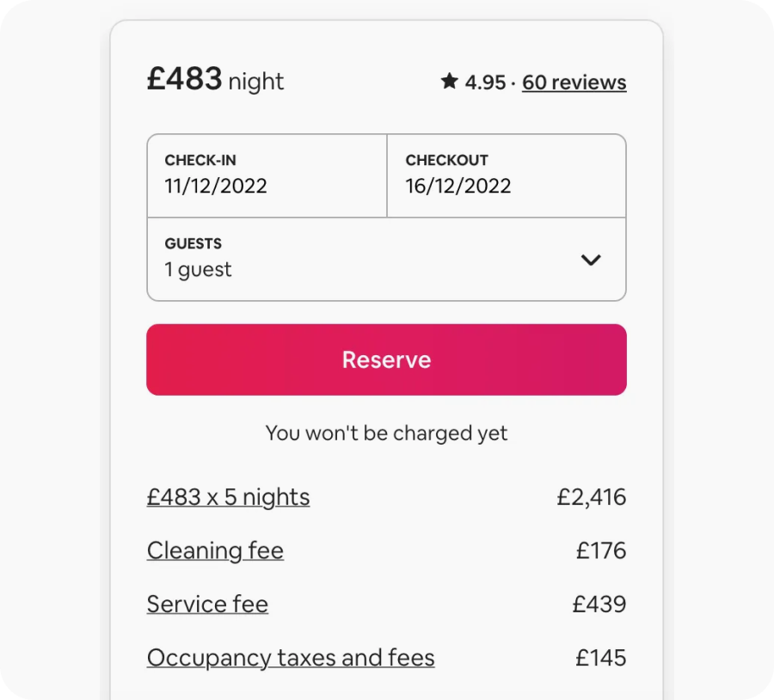Select the check-in date 11/12/2022
This screenshot has height=700, width=774.
[x=216, y=186]
